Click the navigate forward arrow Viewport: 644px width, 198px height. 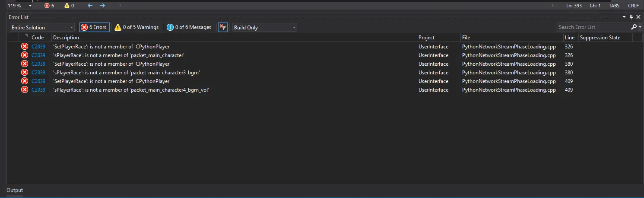click(102, 6)
